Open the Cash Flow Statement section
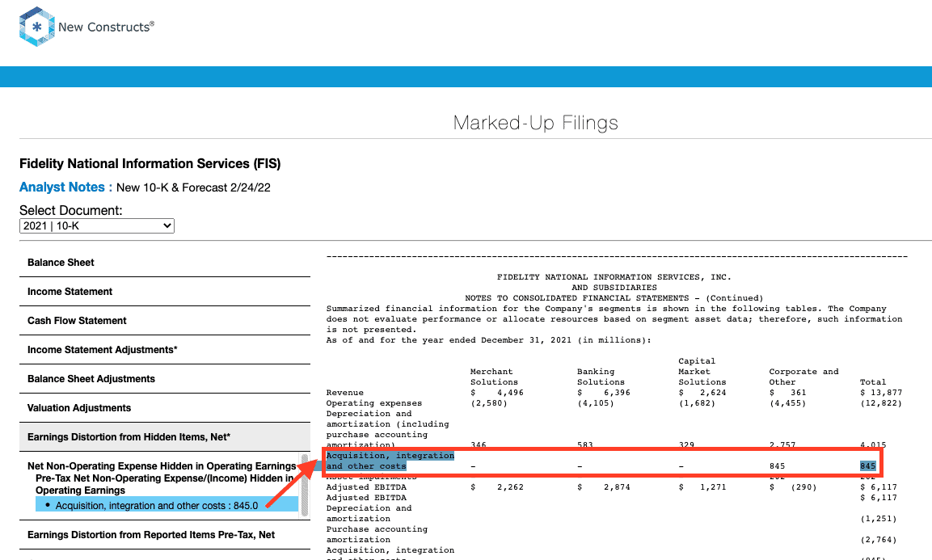Image resolution: width=932 pixels, height=560 pixels. [165, 321]
